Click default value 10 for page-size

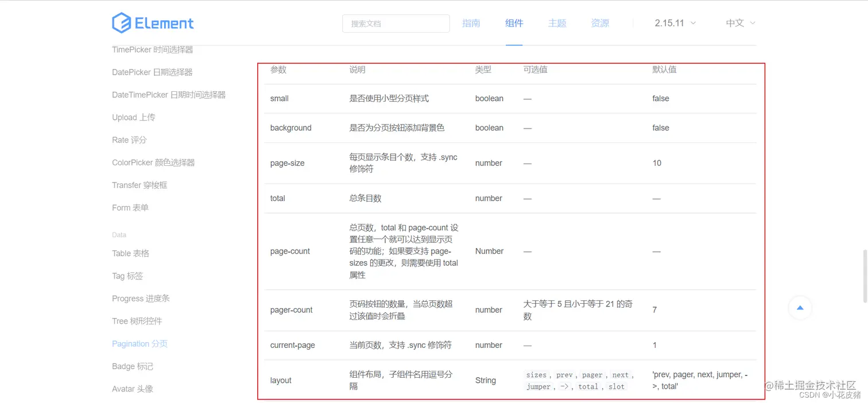(x=657, y=163)
